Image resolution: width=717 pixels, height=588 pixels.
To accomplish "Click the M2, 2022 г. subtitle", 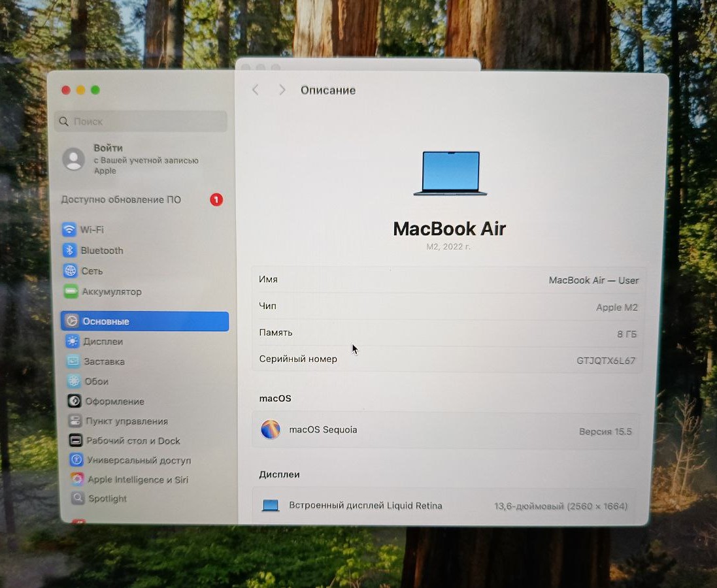I will tap(448, 246).
